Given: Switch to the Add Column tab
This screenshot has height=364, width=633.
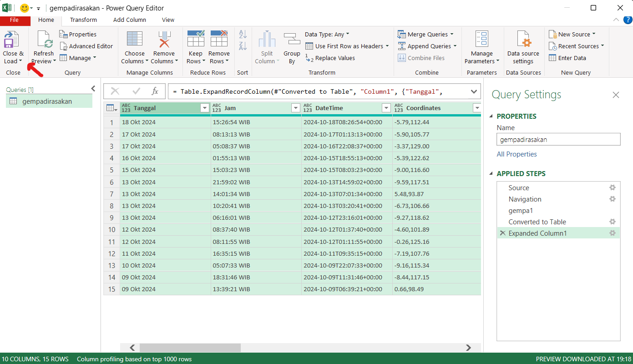Looking at the screenshot, I should point(130,20).
